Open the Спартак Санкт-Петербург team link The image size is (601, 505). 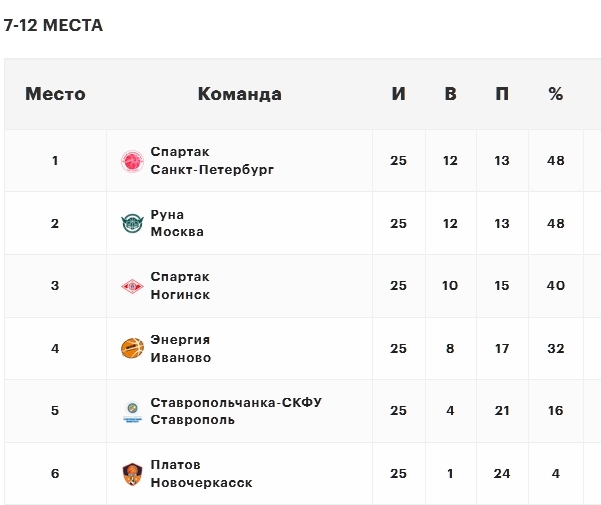[x=211, y=161]
